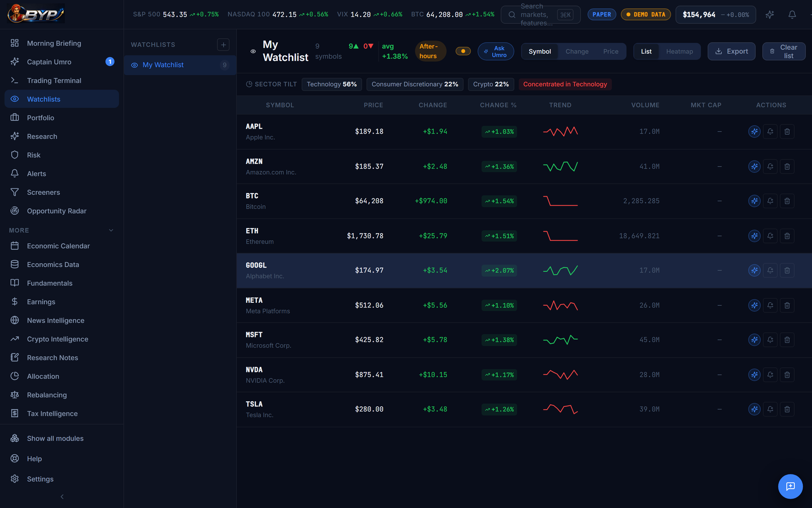Add a new watchlist with the plus icon
Viewport: 812px width, 508px height.
click(223, 45)
